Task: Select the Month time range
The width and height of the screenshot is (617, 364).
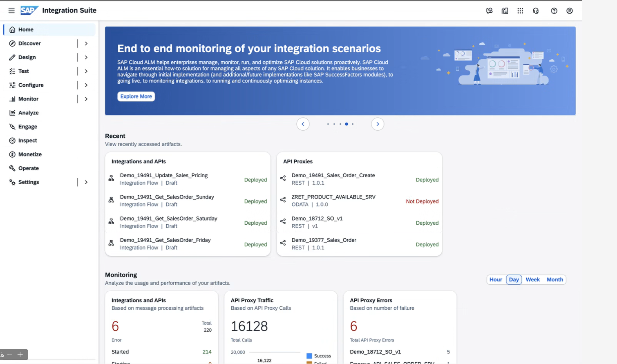Action: tap(555, 279)
